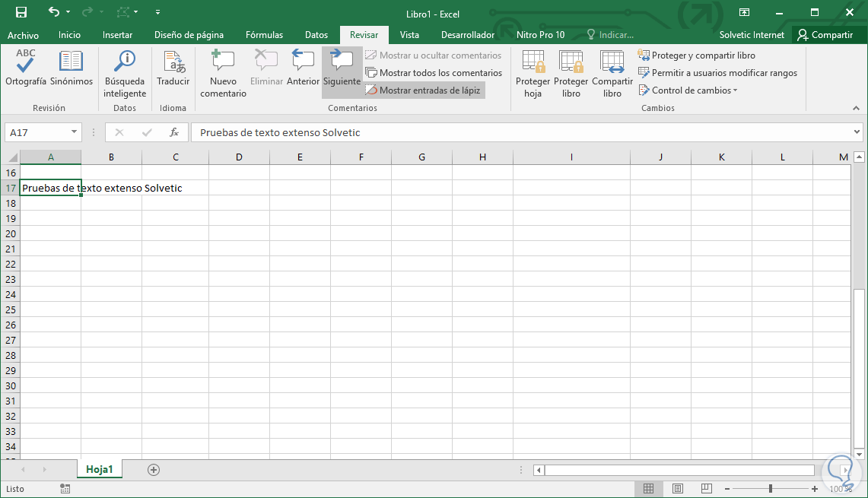Open the Fórmulas tab
The image size is (868, 498).
coord(264,35)
